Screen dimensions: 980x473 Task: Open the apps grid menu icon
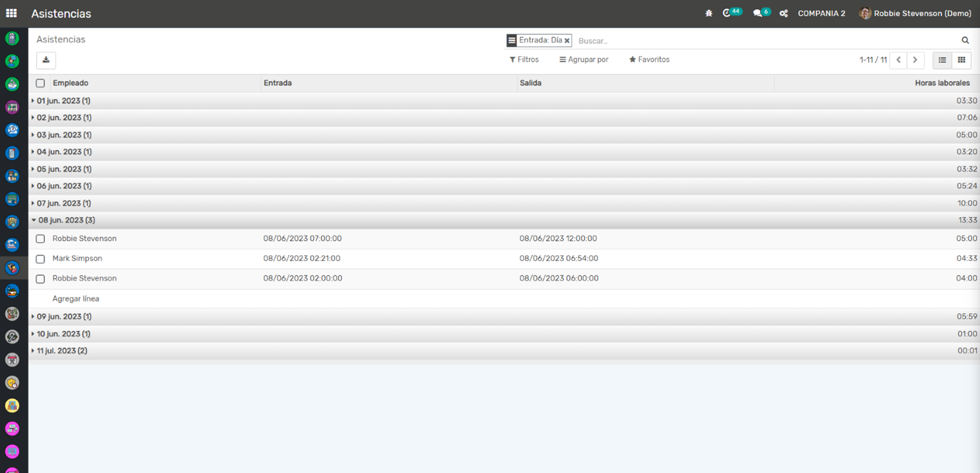pos(12,14)
